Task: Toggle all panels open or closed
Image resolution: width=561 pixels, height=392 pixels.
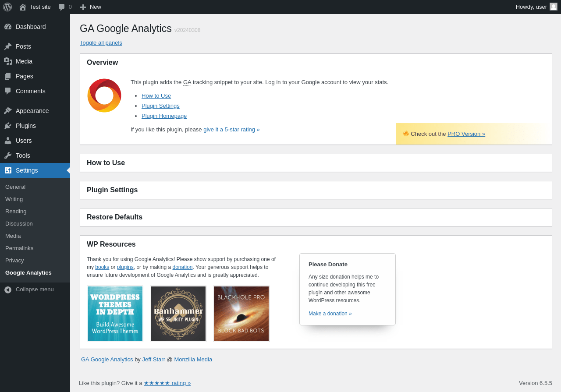Action: [101, 43]
